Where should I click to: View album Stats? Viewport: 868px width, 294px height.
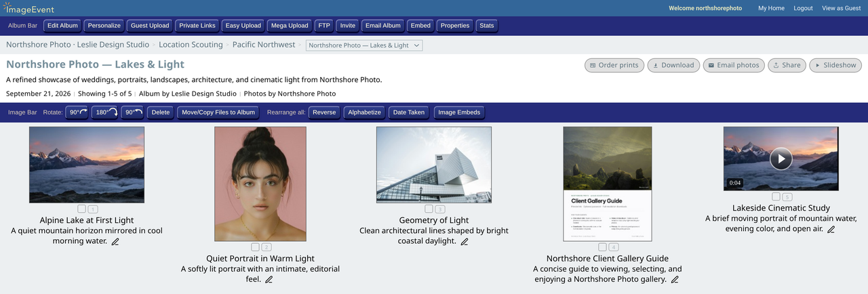(x=487, y=26)
